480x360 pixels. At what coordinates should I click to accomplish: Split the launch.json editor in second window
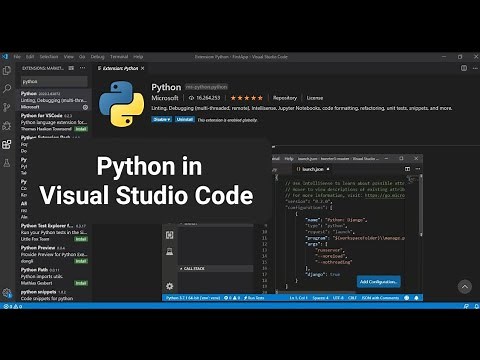click(x=407, y=169)
